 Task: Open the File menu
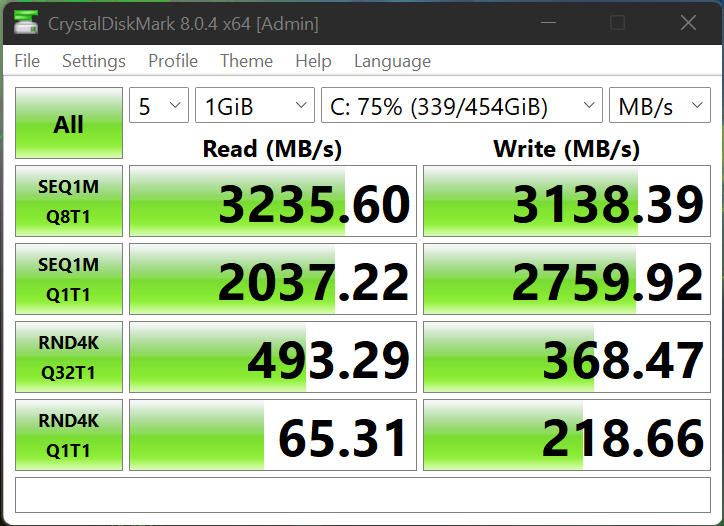tap(27, 61)
